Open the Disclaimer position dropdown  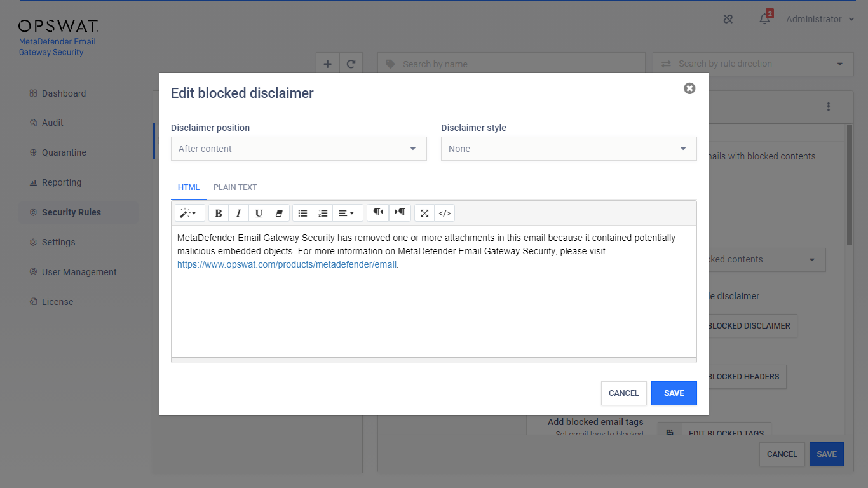299,149
